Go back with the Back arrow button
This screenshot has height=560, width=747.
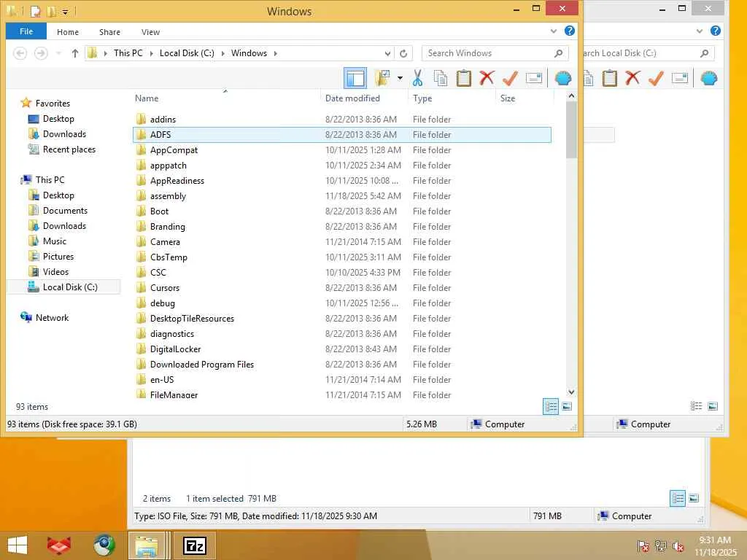pos(20,52)
